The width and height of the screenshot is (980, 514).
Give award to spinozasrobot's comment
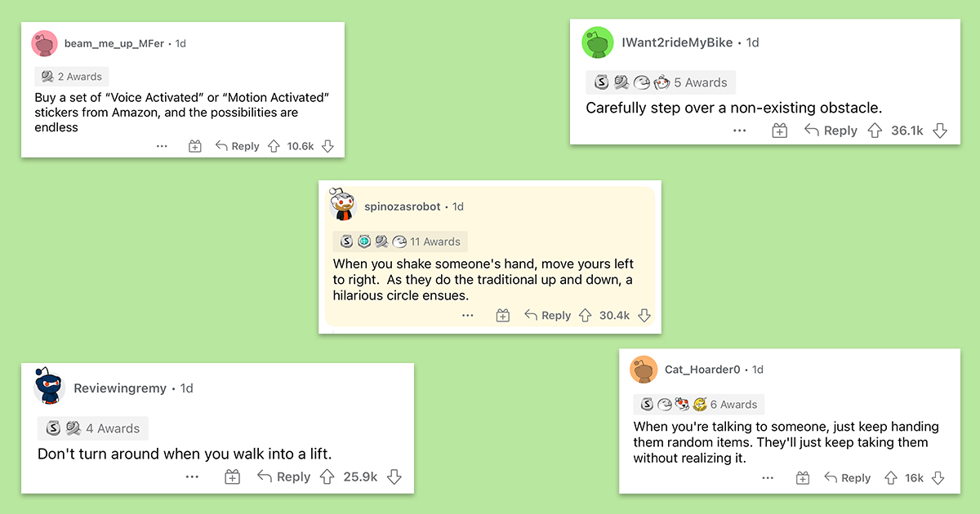(x=503, y=315)
